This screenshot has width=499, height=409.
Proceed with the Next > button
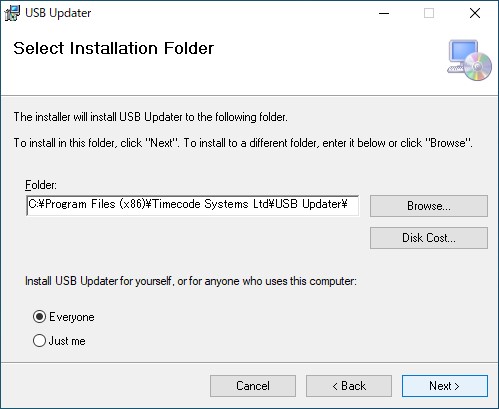point(445,386)
